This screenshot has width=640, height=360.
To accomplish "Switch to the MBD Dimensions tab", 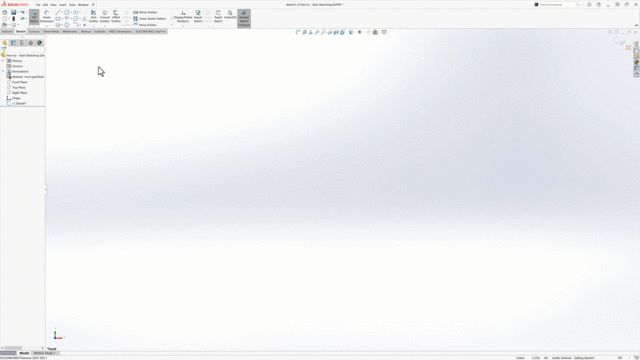I will pos(120,31).
